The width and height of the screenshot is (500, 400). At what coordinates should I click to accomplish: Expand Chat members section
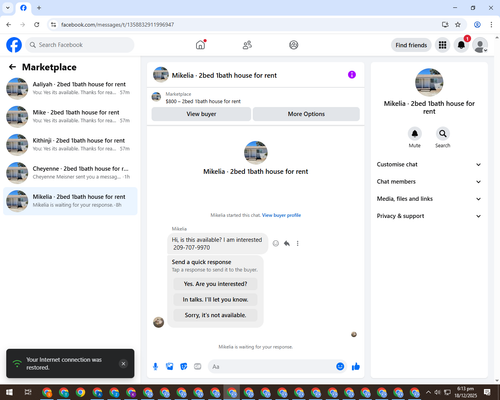pyautogui.click(x=429, y=182)
